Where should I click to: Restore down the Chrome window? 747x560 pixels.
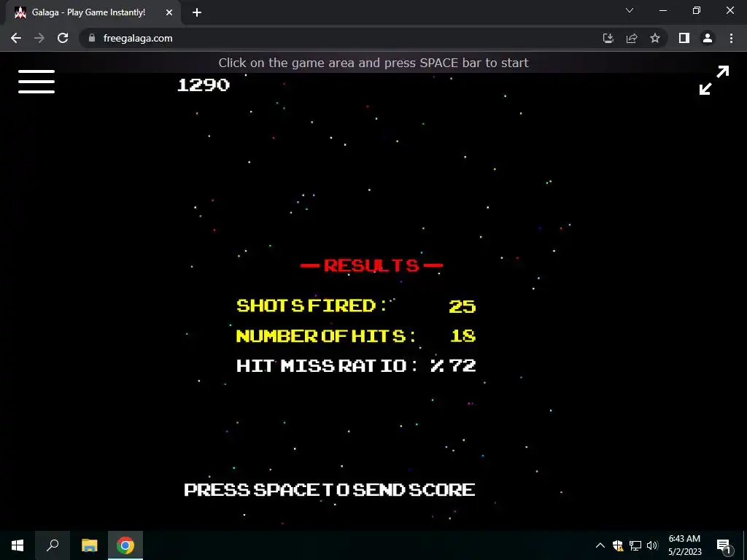tap(697, 10)
